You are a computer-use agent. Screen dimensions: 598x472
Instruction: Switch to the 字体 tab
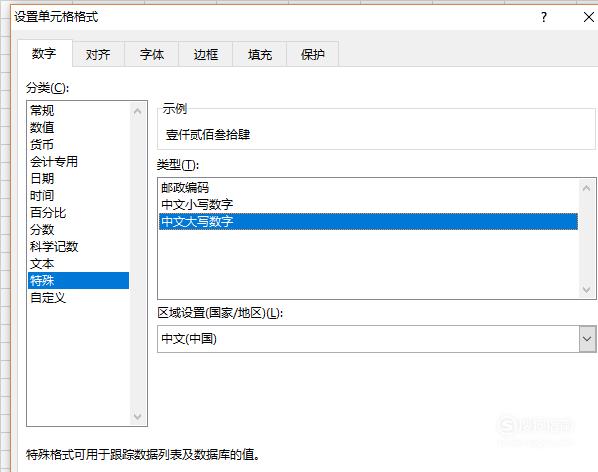click(152, 55)
